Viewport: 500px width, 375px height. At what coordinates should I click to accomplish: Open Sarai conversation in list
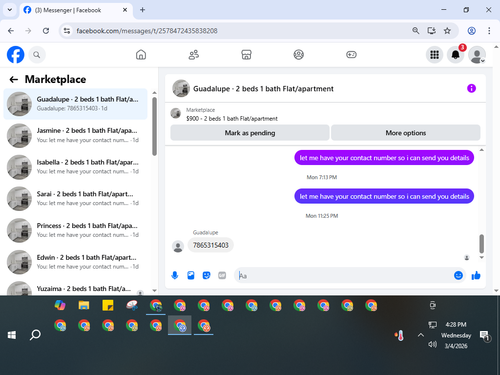[76, 199]
